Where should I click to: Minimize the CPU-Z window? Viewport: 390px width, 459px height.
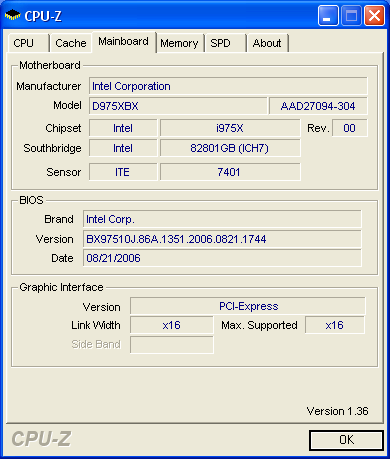click(328, 15)
